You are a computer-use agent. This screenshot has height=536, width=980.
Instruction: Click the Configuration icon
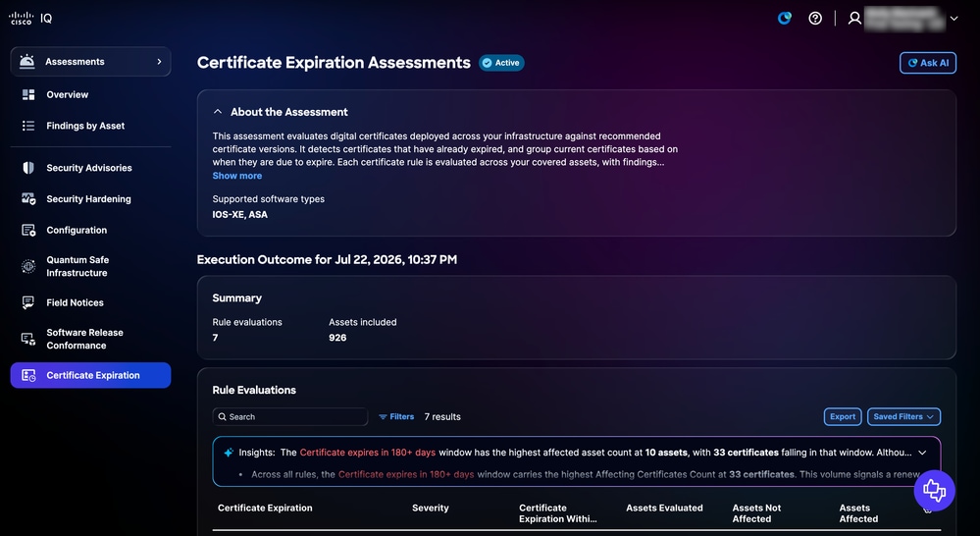pos(28,230)
